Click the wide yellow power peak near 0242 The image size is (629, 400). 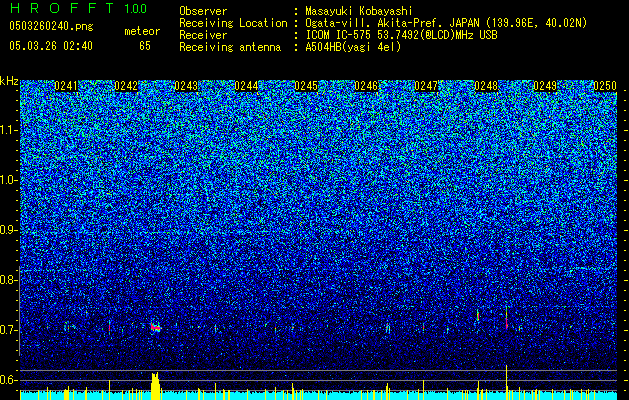pos(155,386)
